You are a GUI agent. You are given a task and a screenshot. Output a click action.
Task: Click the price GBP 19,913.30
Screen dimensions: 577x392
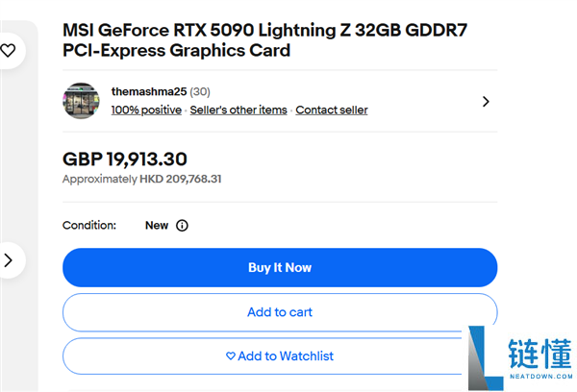pos(125,159)
